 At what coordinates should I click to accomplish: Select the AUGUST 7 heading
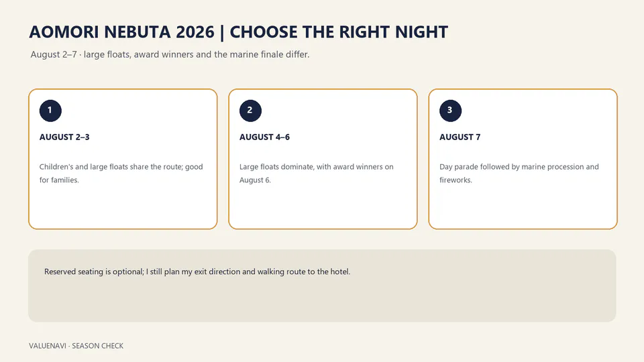pyautogui.click(x=460, y=137)
